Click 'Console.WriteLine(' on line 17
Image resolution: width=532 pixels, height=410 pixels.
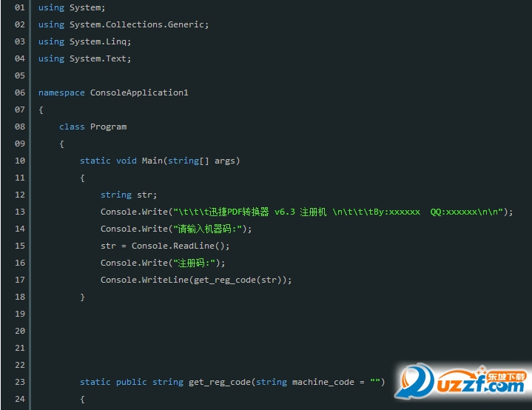coord(147,280)
